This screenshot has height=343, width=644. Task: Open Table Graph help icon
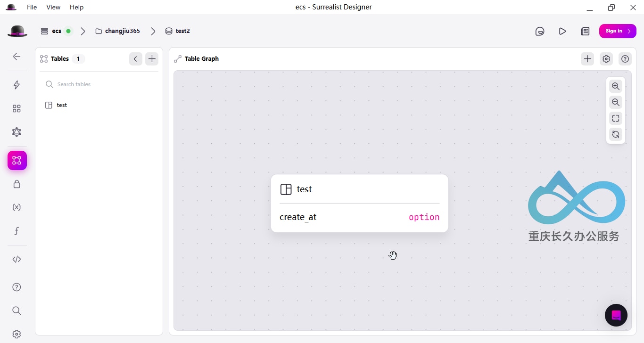tap(625, 59)
